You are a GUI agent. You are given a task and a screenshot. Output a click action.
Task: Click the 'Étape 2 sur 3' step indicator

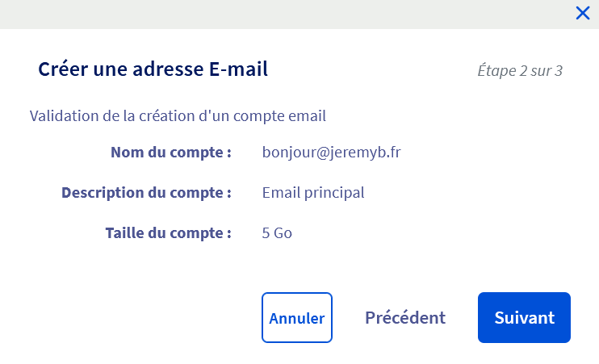[519, 70]
